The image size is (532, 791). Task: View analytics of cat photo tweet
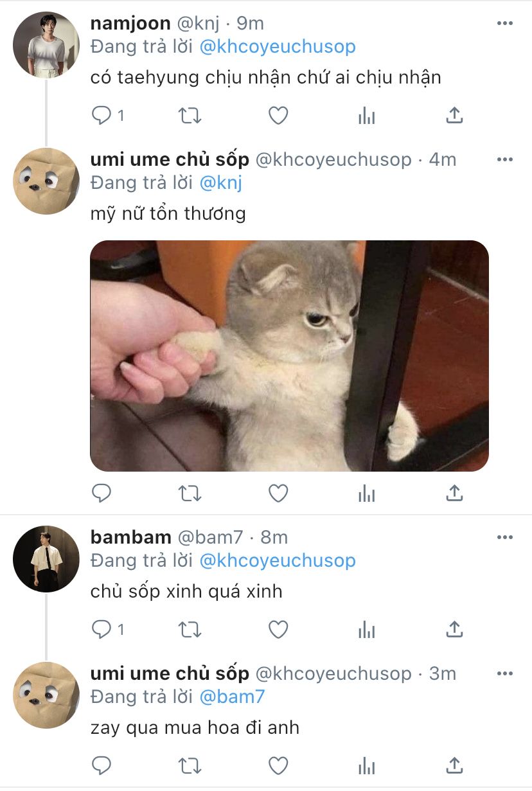[366, 493]
